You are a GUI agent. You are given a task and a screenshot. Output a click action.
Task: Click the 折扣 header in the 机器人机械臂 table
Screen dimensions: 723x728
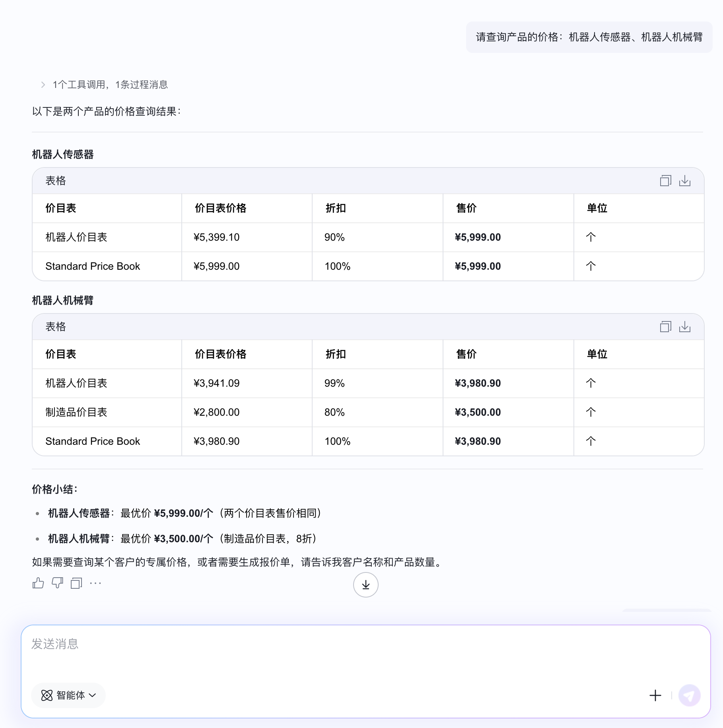(x=336, y=354)
